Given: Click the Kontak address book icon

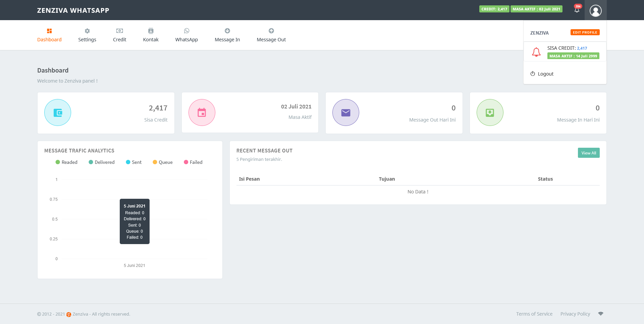Looking at the screenshot, I should tap(151, 31).
